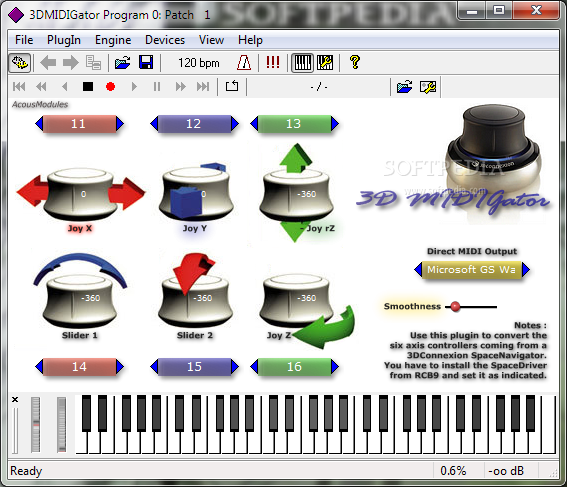Toggle the loop playback icon
This screenshot has height=487, width=567.
(232, 86)
